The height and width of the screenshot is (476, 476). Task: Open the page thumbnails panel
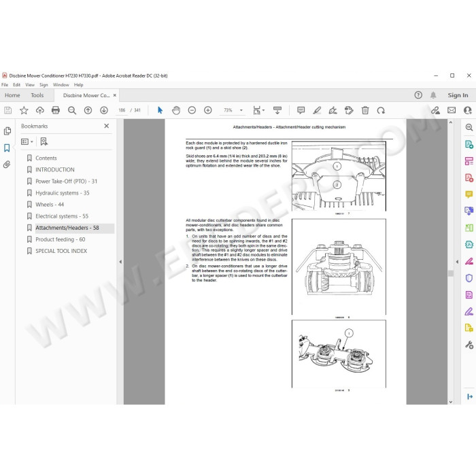[x=7, y=131]
